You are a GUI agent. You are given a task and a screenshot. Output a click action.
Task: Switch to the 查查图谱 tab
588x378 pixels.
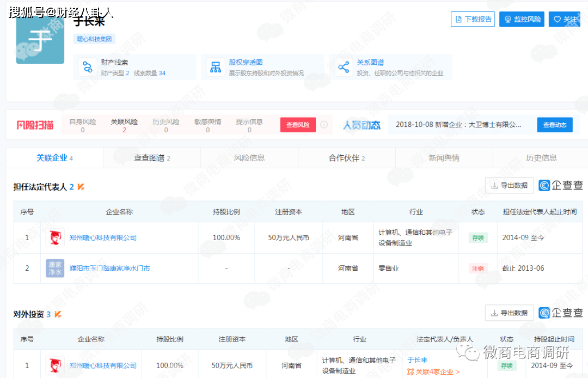click(152, 158)
